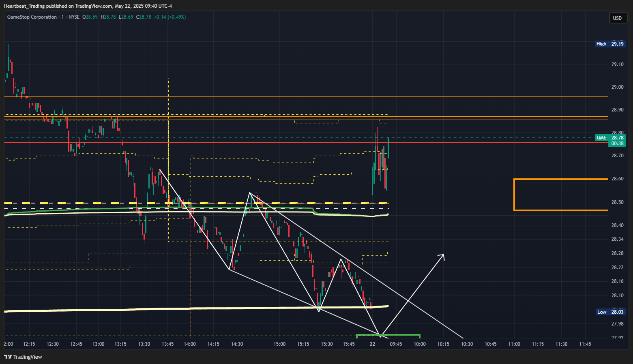This screenshot has width=633, height=364.
Task: Click the +0.14 (+0.49%) change value
Action: (170, 17)
